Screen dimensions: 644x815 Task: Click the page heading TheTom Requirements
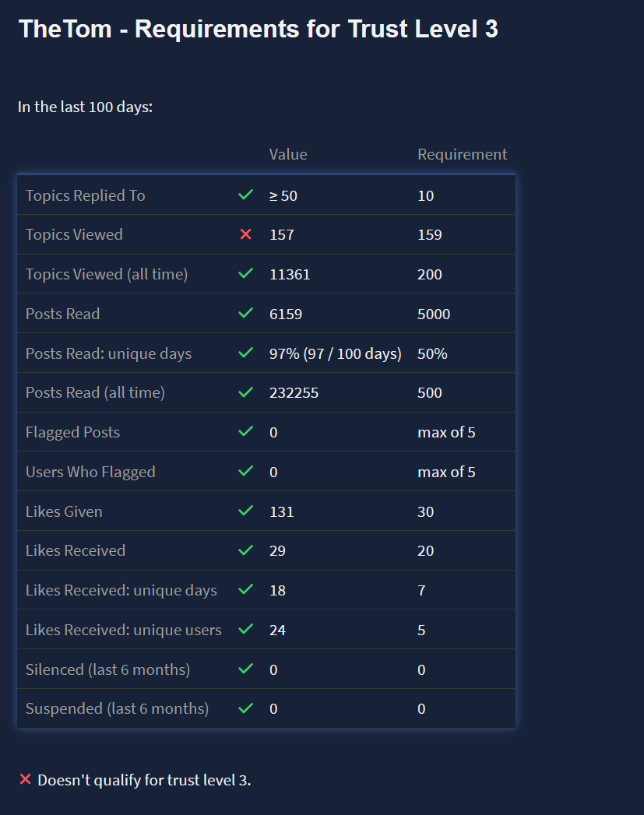tap(259, 30)
